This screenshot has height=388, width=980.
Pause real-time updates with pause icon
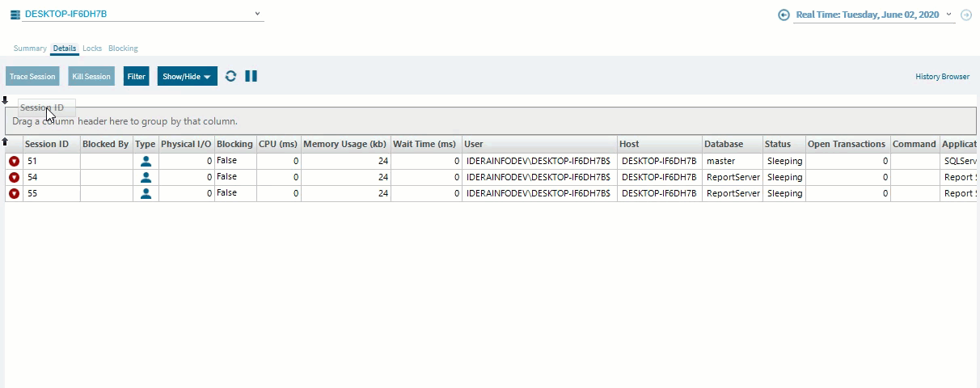click(251, 76)
